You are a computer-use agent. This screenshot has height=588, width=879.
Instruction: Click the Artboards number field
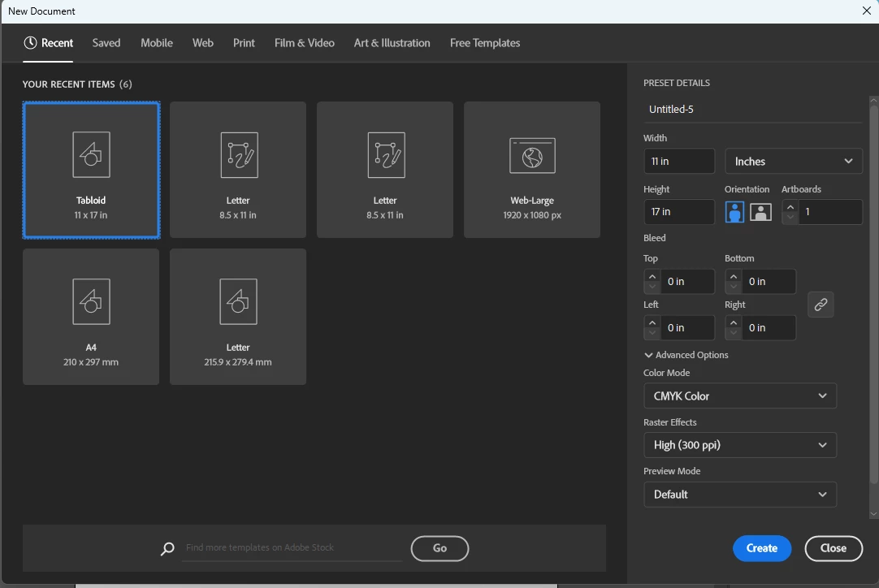coord(830,212)
